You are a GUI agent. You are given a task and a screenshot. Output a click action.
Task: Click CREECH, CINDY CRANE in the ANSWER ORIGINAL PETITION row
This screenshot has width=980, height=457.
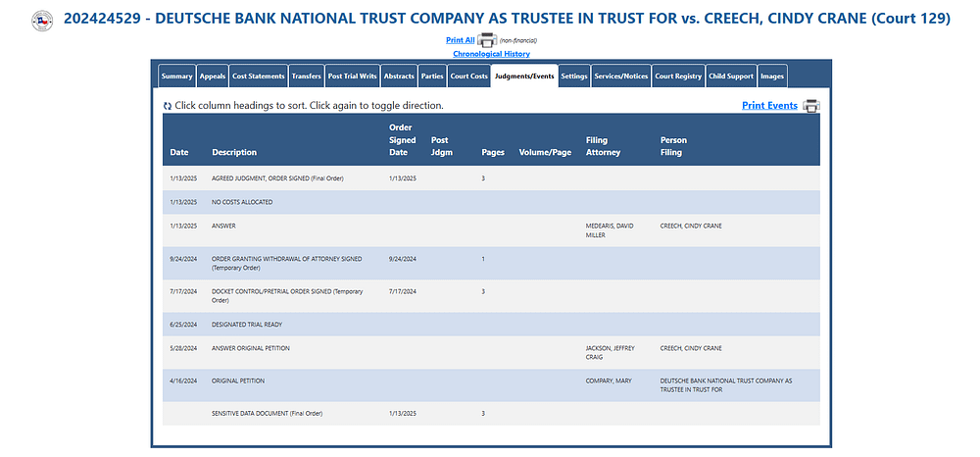691,348
